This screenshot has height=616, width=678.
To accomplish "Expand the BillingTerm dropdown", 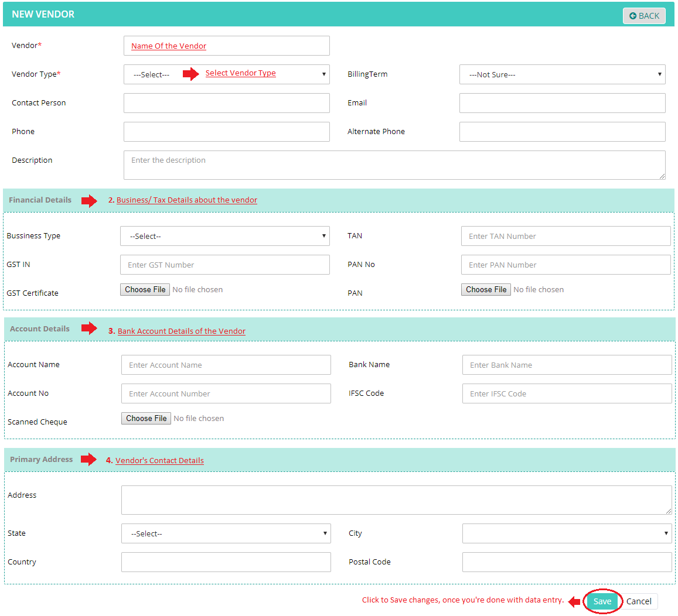I will click(562, 74).
